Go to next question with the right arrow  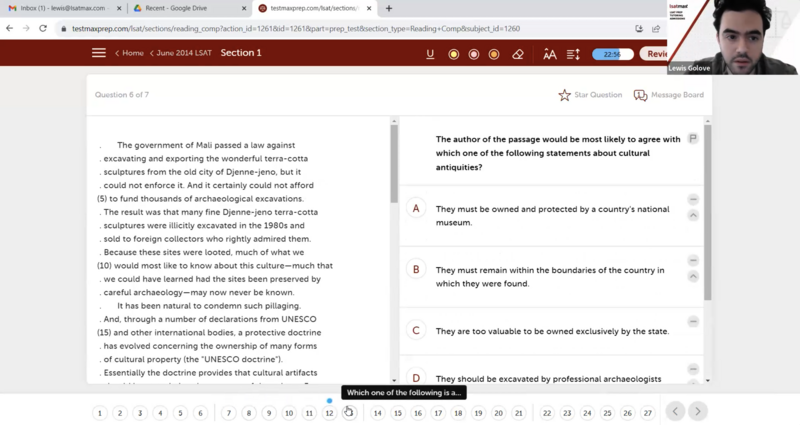click(x=698, y=411)
